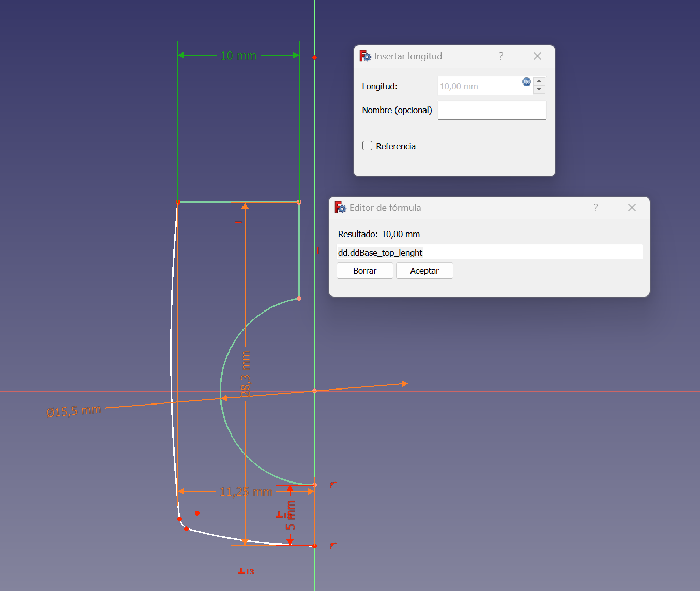Enable the Referencia checkbox
The width and height of the screenshot is (700, 591).
tap(368, 146)
